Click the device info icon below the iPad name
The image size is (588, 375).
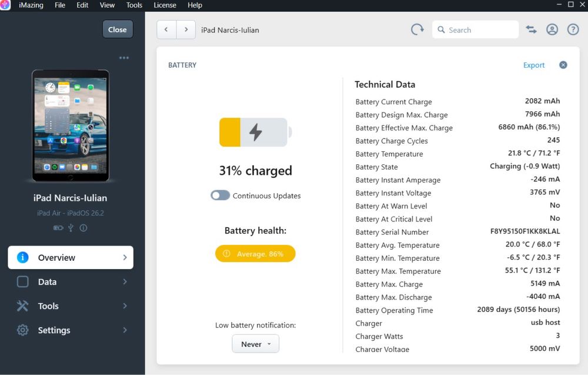[83, 227]
